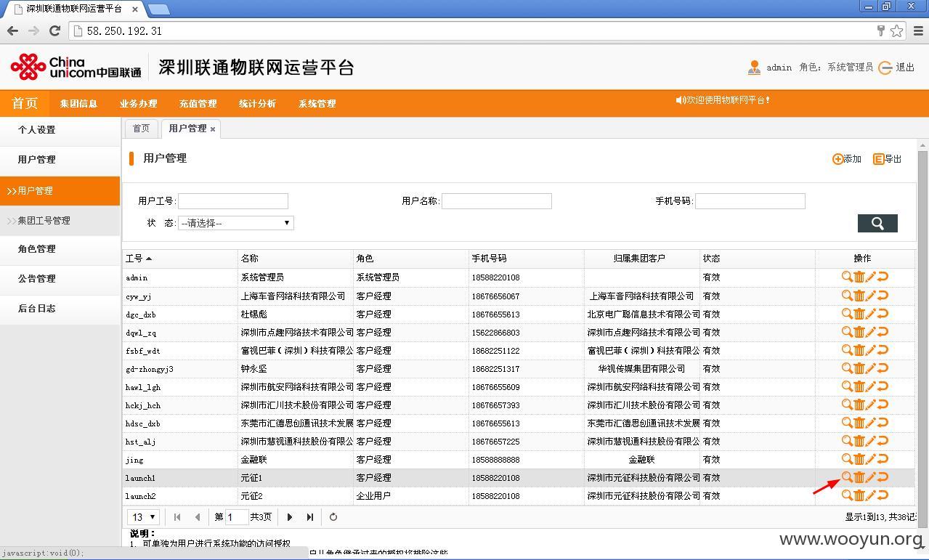Viewport: 929px width, 560px height.
Task: Refresh the user table with reload icon
Action: (x=333, y=517)
